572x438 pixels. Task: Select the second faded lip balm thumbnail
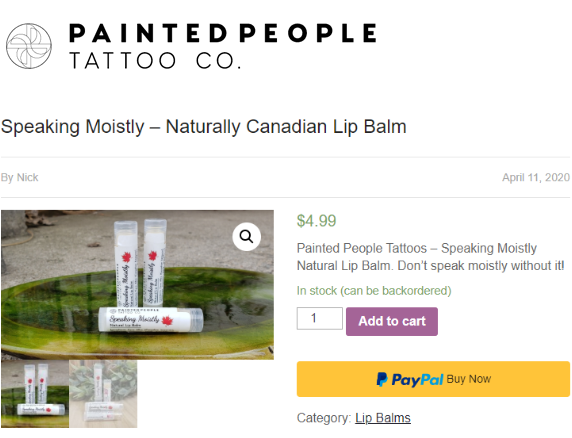[x=103, y=394]
